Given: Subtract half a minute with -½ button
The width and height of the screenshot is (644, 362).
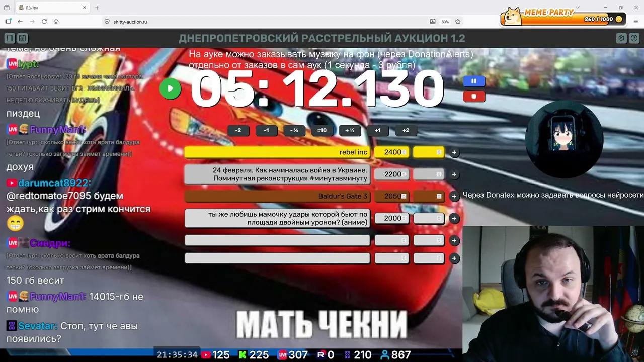Looking at the screenshot, I should coord(294,130).
